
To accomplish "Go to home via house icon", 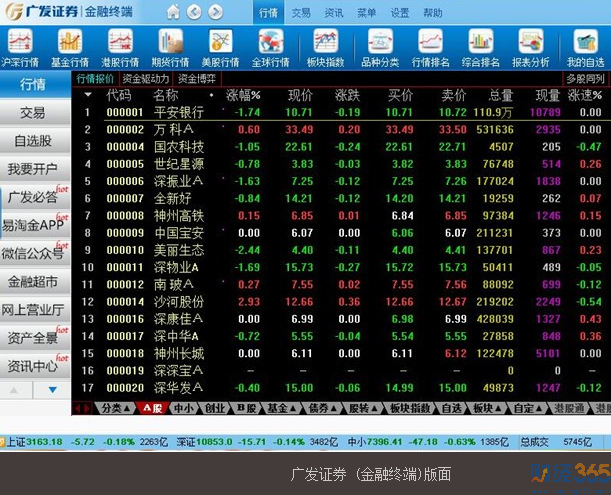I will click(x=173, y=12).
